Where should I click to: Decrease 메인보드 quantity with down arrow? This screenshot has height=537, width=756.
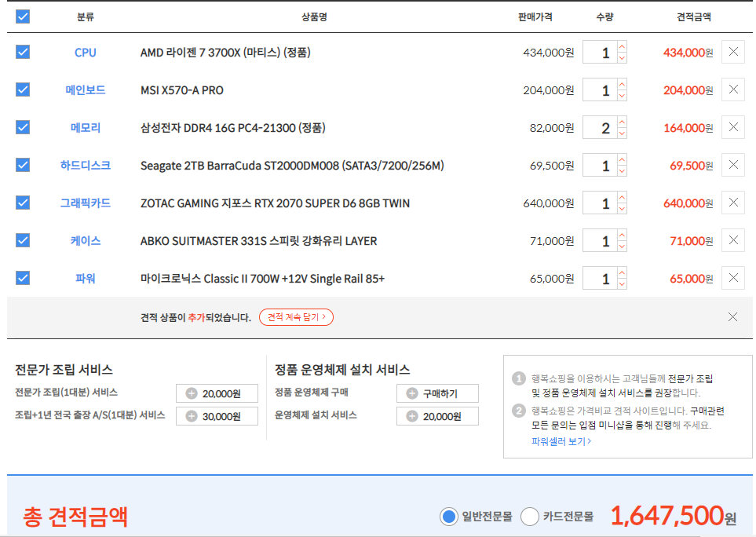point(622,96)
